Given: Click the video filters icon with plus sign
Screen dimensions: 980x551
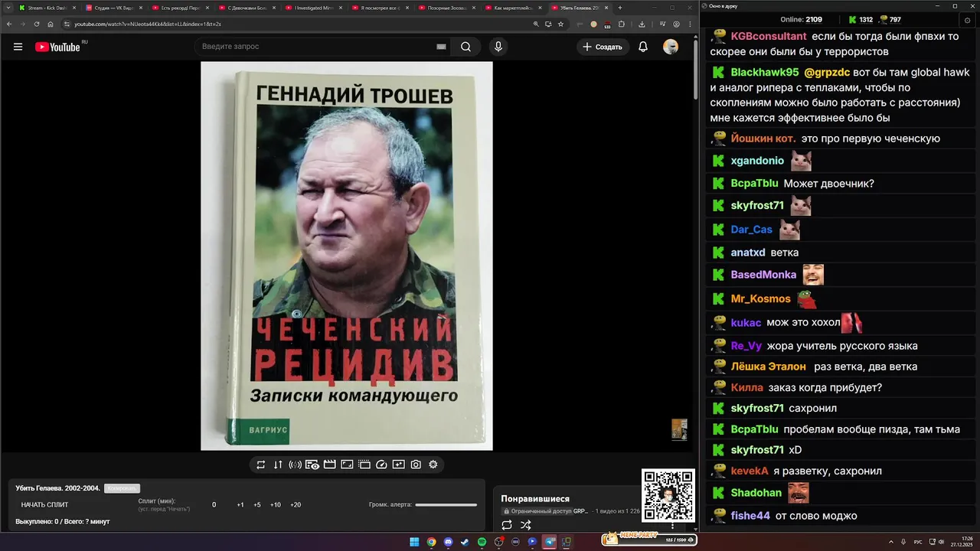Looking at the screenshot, I should point(399,465).
